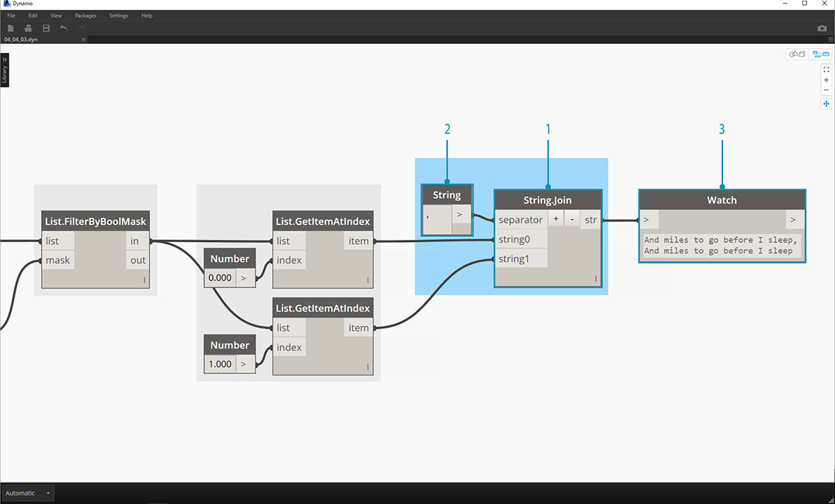Open the Automatic run mode dropdown
The height and width of the screenshot is (504, 835).
click(x=28, y=493)
